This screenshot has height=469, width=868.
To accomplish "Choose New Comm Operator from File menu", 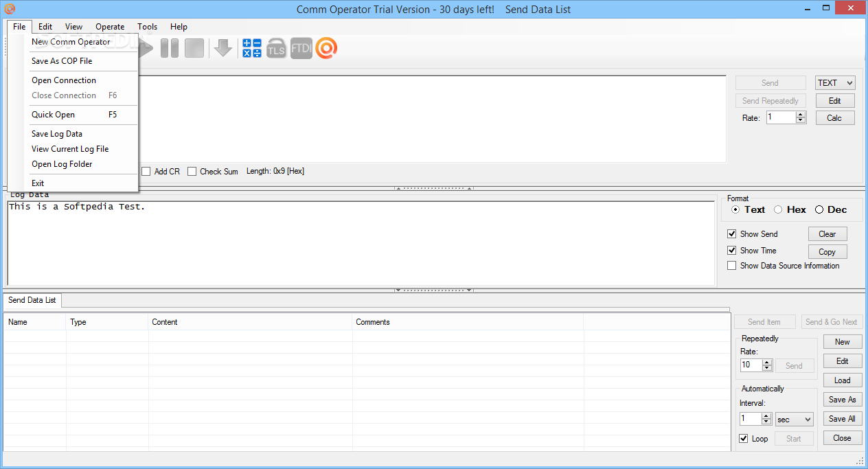I will (73, 42).
